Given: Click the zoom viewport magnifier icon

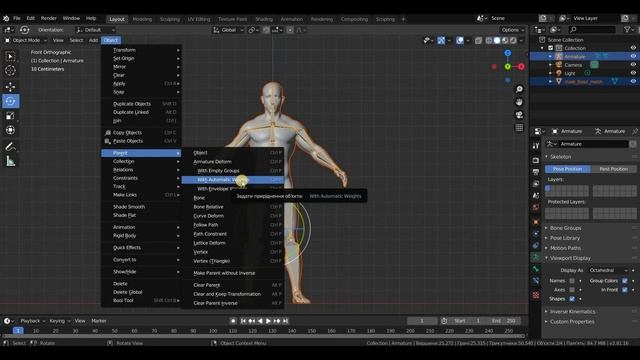Looking at the screenshot, I should tap(519, 89).
